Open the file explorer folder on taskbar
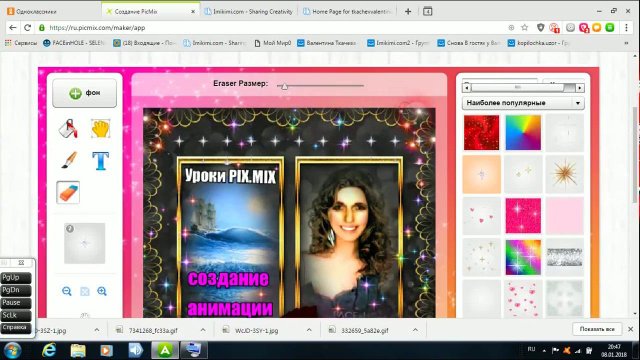The image size is (640, 360). 78,350
